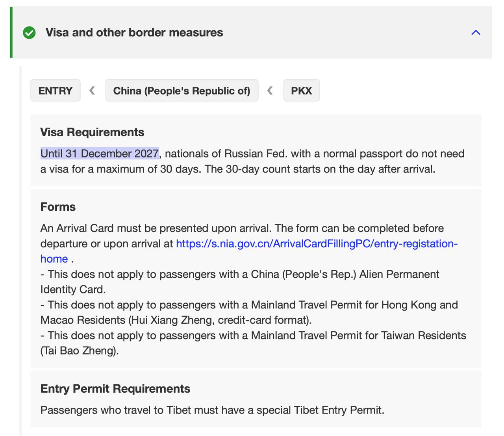Open the s.nia.gov.cn Arrival Card link
Viewport: 504px width, 436px height.
317,244
